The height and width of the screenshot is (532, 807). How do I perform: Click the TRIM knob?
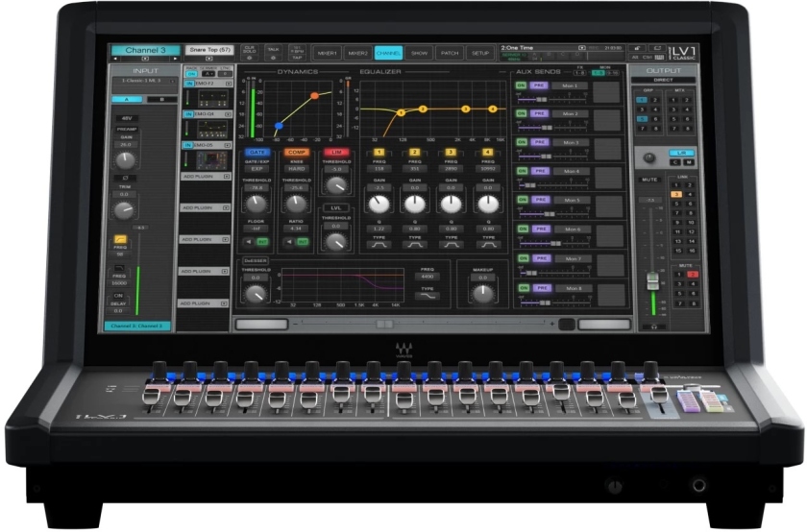(x=124, y=209)
